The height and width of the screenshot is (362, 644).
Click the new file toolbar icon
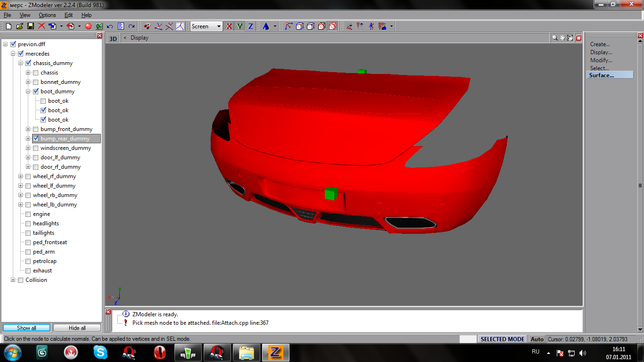pos(8,26)
